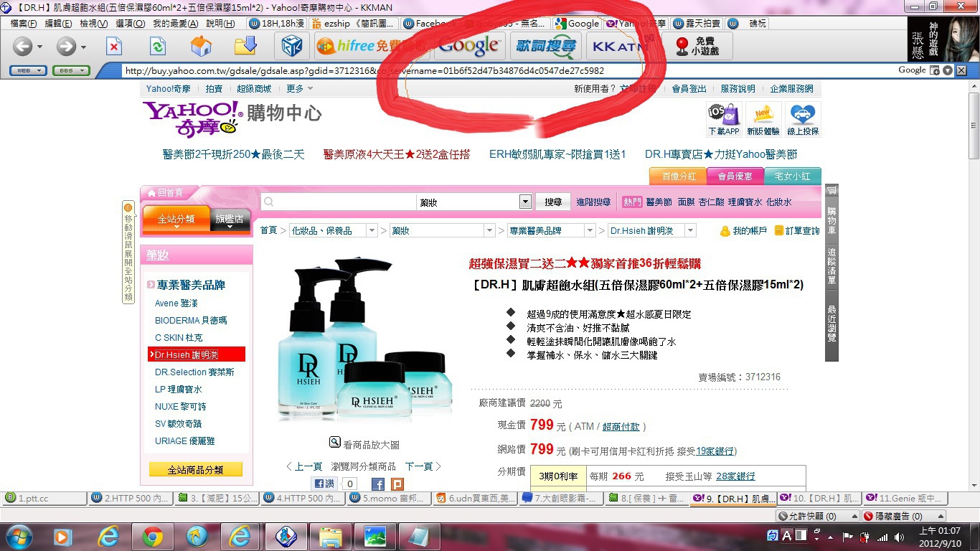Go to 下一頁 next product
The height and width of the screenshot is (551, 980).
[x=423, y=466]
